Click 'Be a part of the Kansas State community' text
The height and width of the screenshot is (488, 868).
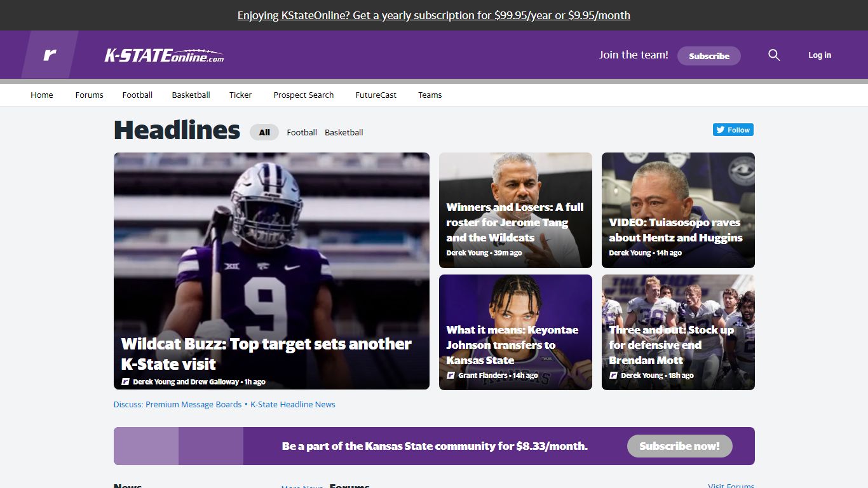coord(435,446)
